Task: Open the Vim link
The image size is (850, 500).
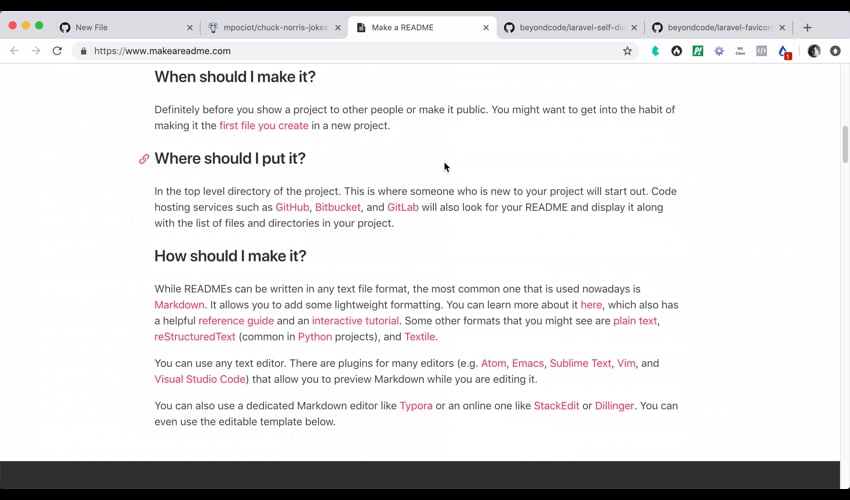Action: (626, 363)
